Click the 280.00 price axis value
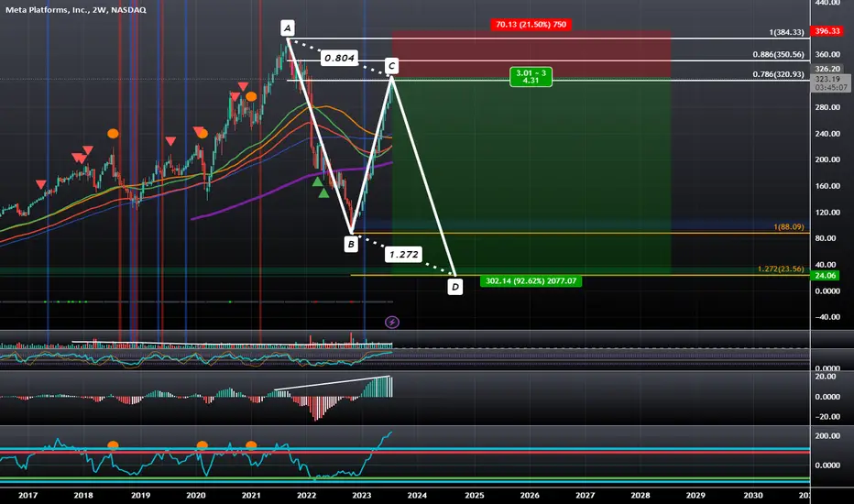 (x=827, y=107)
